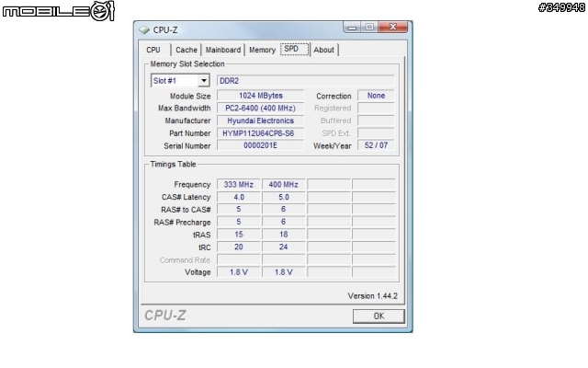Minimize the CPU-Z window
Screen dimensions: 588x368
coord(352,27)
